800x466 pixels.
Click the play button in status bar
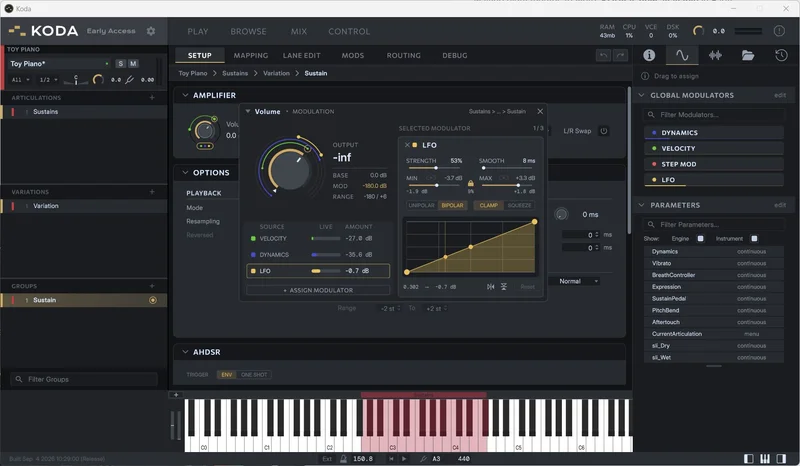pyautogui.click(x=404, y=459)
